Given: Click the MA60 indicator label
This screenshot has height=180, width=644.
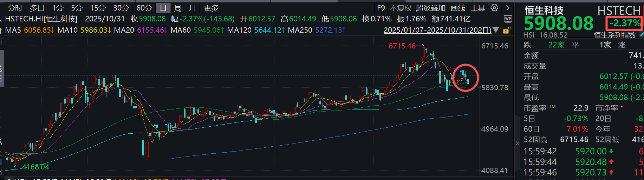Looking at the screenshot, I should coord(181,30).
